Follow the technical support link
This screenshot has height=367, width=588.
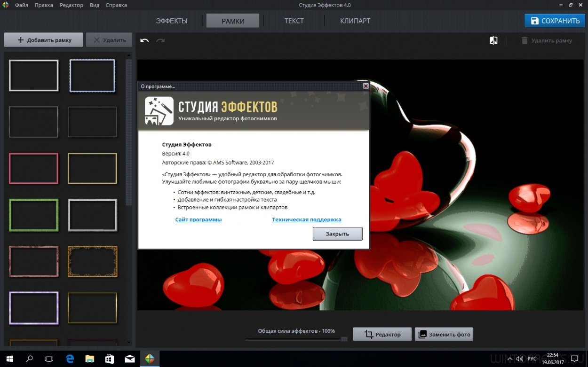point(306,219)
